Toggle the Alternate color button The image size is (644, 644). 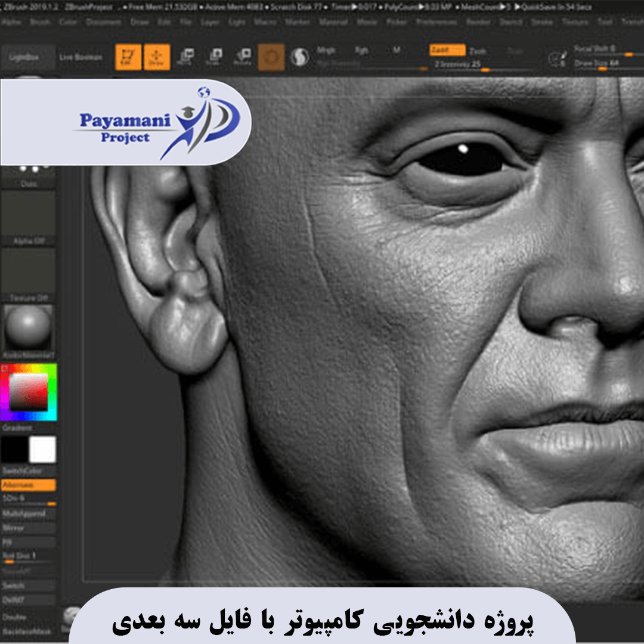click(x=29, y=485)
